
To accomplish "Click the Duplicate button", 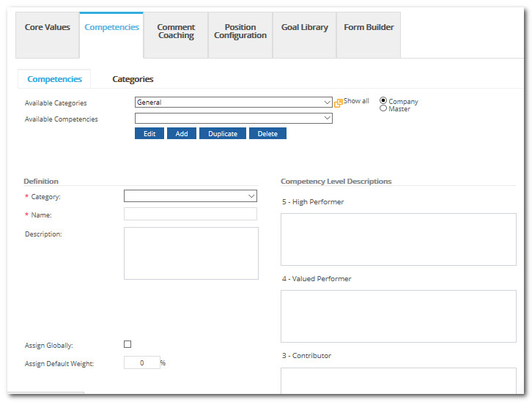I will (223, 134).
